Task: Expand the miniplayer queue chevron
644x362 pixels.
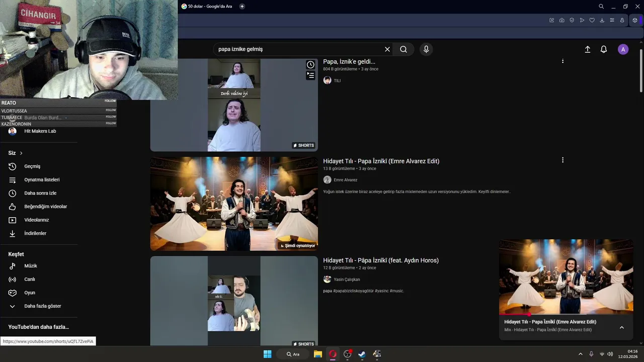Action: pos(622,327)
